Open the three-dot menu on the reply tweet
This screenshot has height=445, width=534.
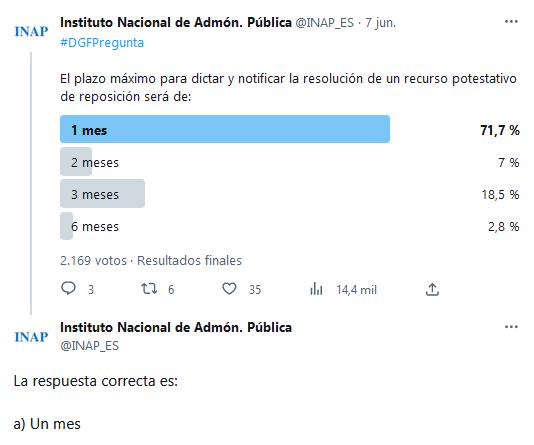[x=511, y=327]
